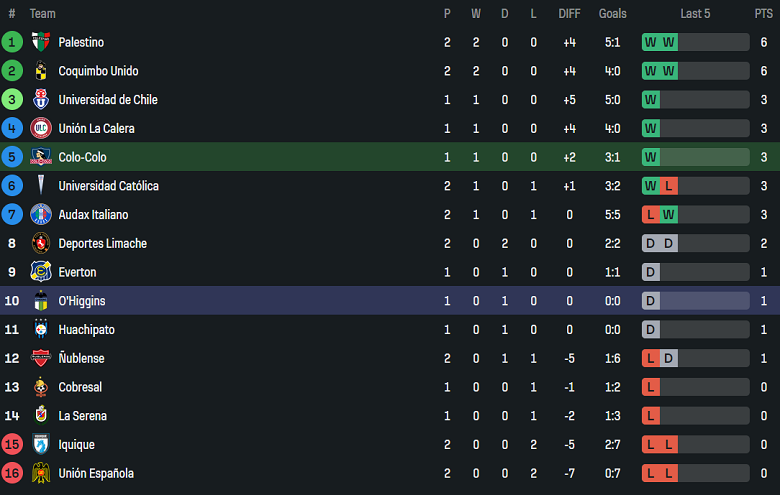Screen dimensions: 780x495
Task: Open the Universidad Católica team page
Action: (x=108, y=186)
